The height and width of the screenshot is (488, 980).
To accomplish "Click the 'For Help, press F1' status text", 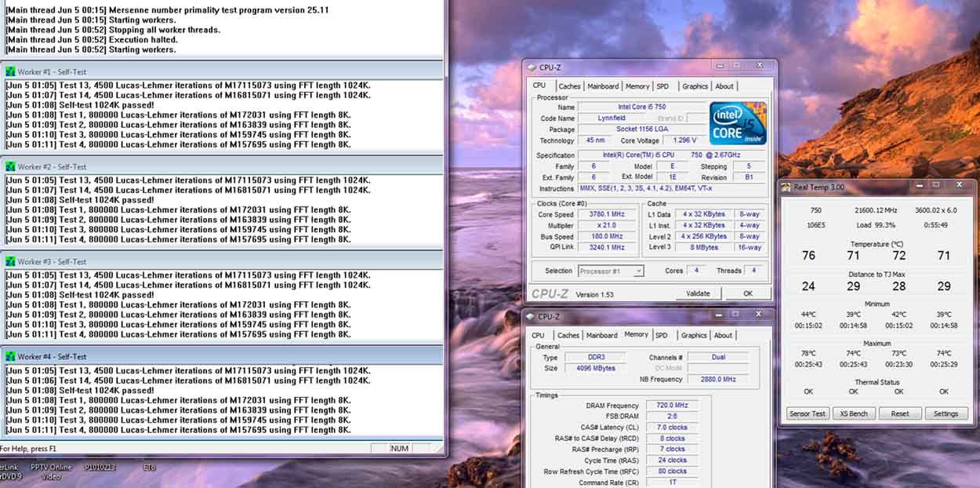I will tap(28, 449).
